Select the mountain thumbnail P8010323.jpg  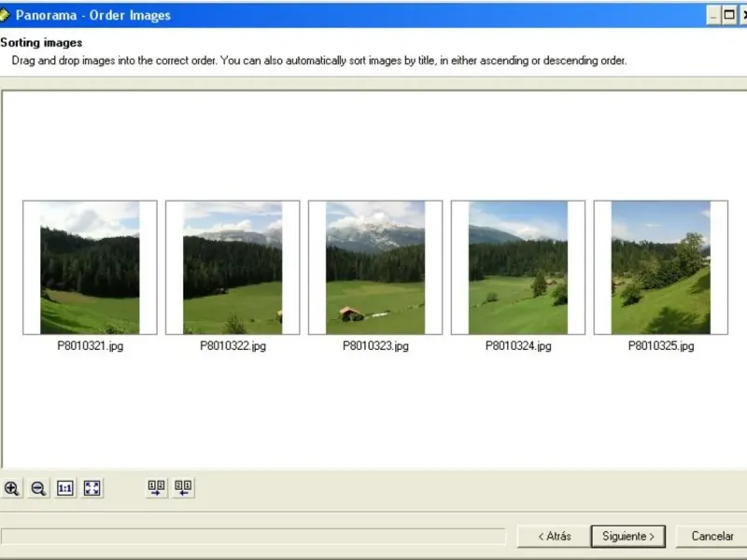click(375, 267)
